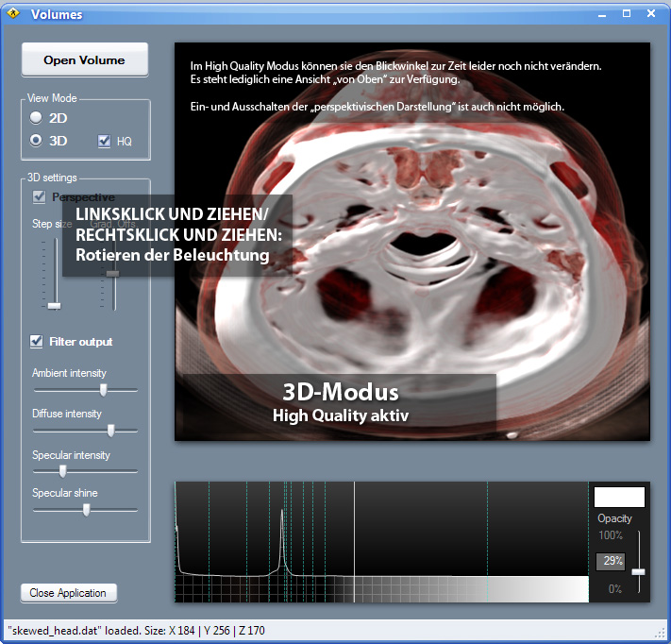Close the Volumes window
The height and width of the screenshot is (644, 671).
[x=651, y=14]
